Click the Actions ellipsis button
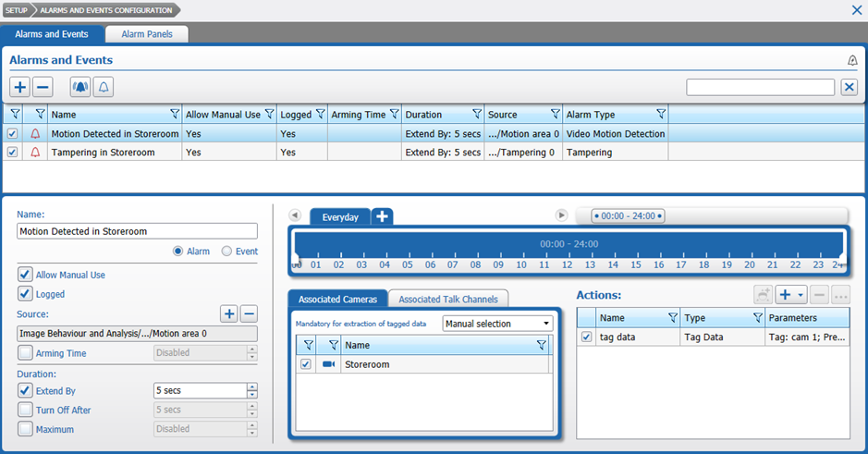Screen dimensions: 868x454 (x=841, y=295)
